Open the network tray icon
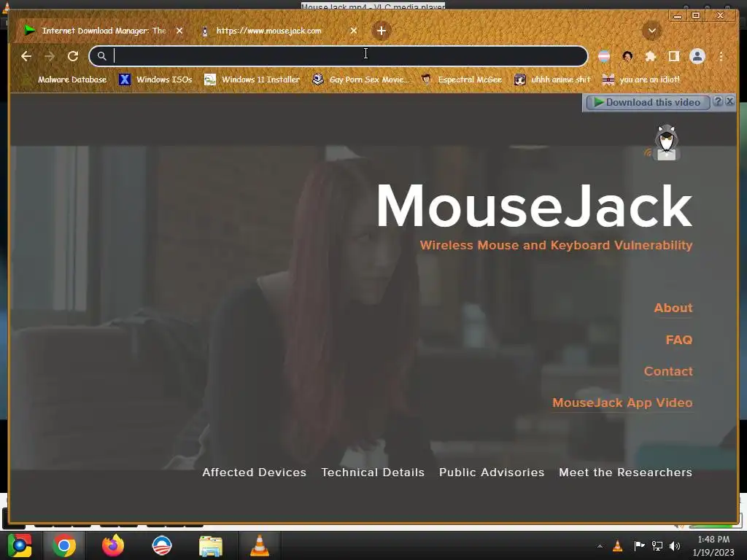The width and height of the screenshot is (747, 560). point(657,545)
